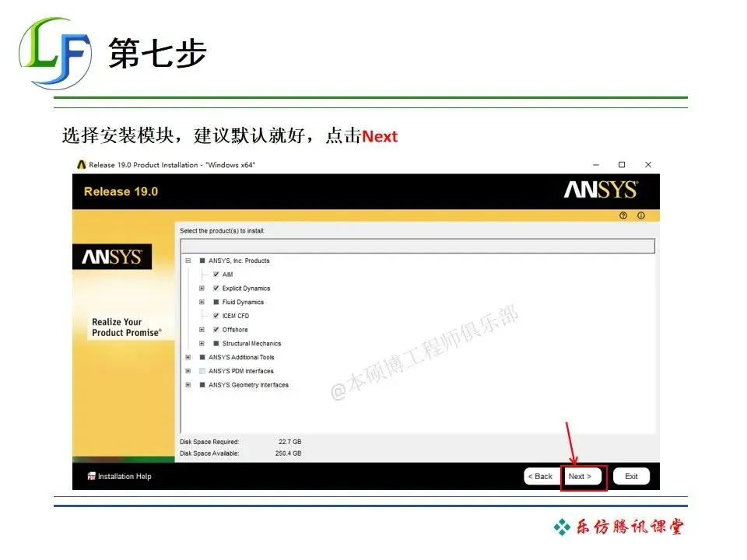747x560 pixels.
Task: Click the 250.4 GB disk space available value
Action: [x=288, y=453]
